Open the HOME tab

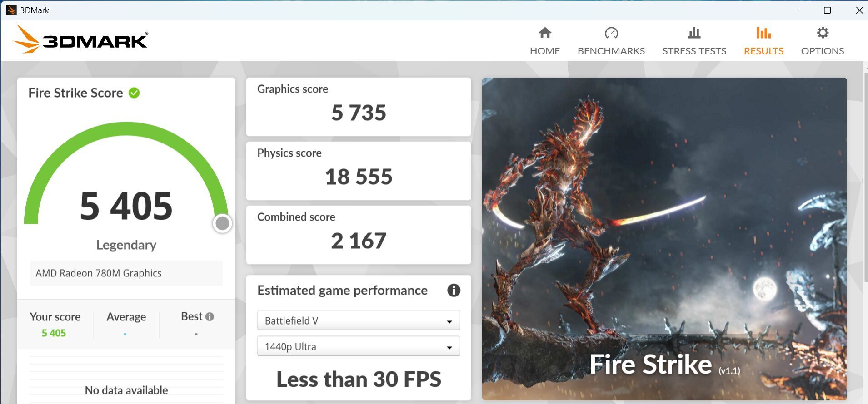[544, 41]
